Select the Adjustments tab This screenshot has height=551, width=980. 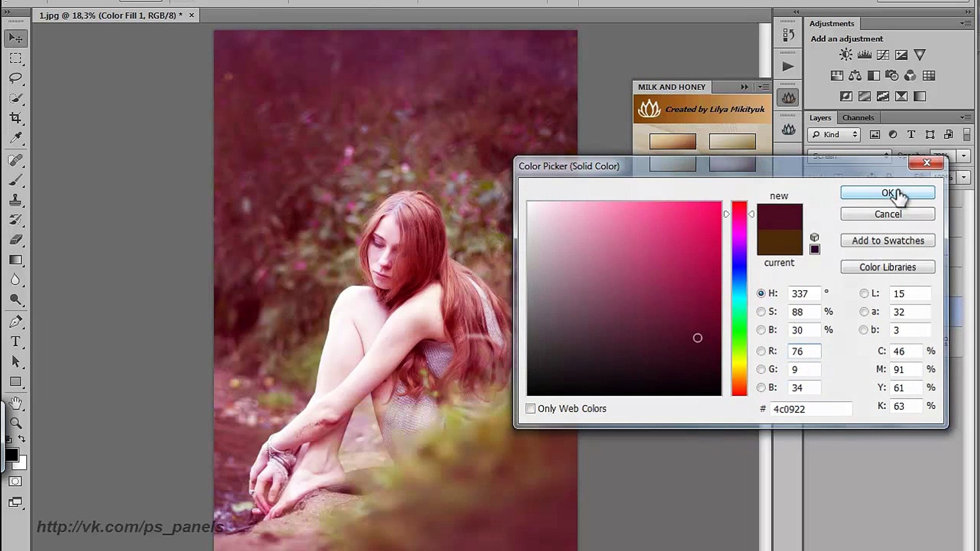pyautogui.click(x=831, y=23)
